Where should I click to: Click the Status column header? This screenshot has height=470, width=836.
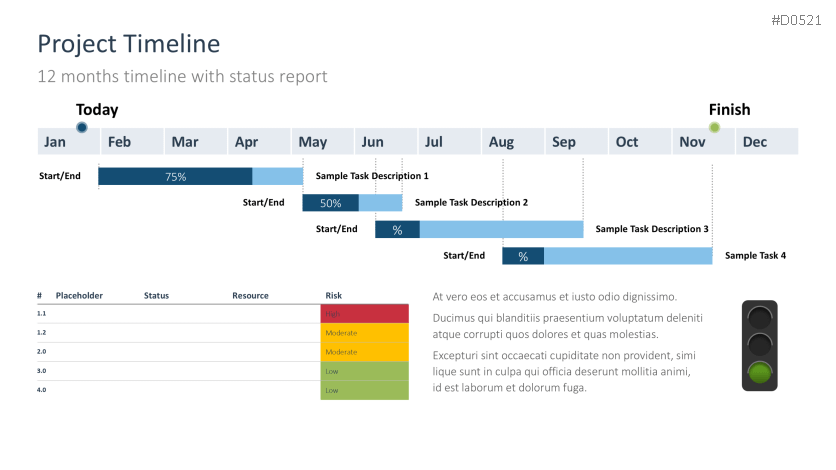[x=156, y=296]
